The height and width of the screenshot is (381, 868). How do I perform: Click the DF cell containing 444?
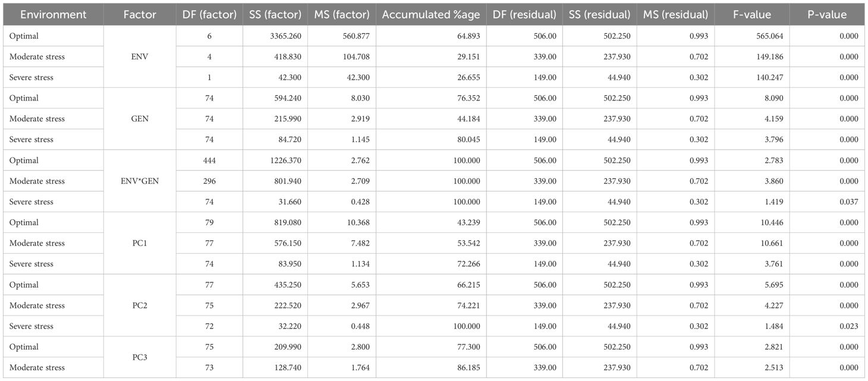pos(209,160)
